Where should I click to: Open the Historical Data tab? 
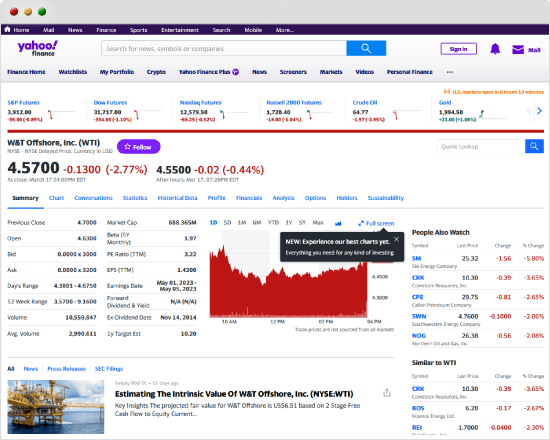[177, 198]
